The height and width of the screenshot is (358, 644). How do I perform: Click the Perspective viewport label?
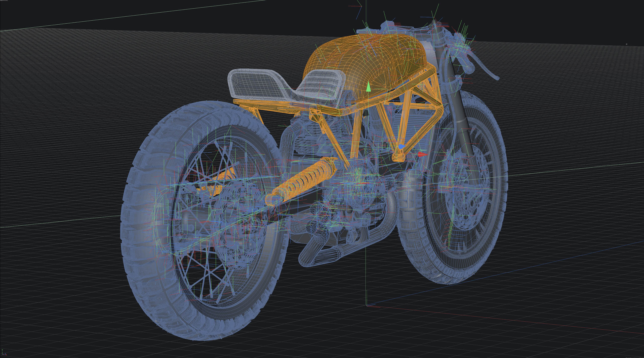pyautogui.click(x=4, y=1)
